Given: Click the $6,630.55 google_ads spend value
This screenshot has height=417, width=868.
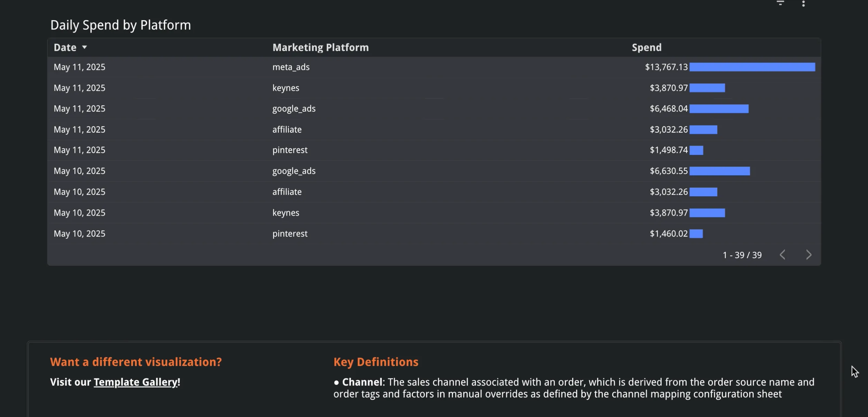Looking at the screenshot, I should point(668,171).
